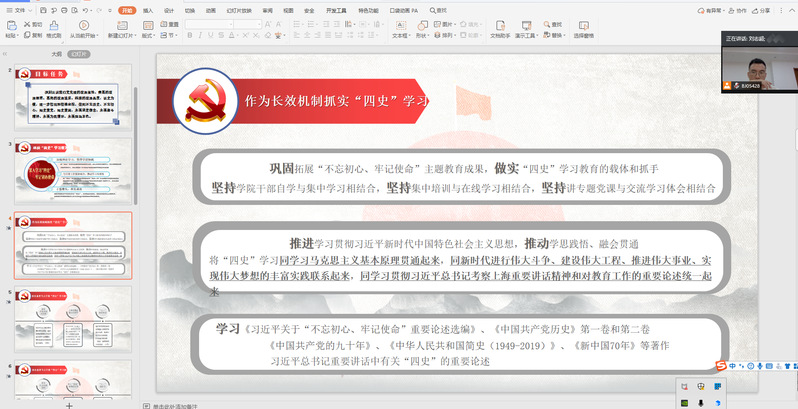This screenshot has width=798, height=409.
Task: Click the Save icon in quick access toolbar
Action: (43, 9)
